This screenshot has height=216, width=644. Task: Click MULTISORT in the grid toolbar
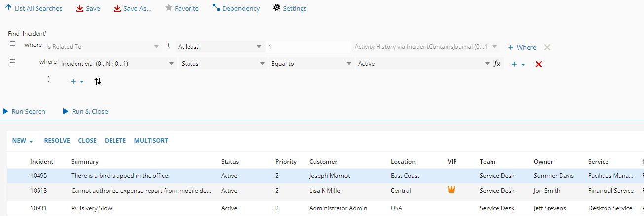pos(151,141)
